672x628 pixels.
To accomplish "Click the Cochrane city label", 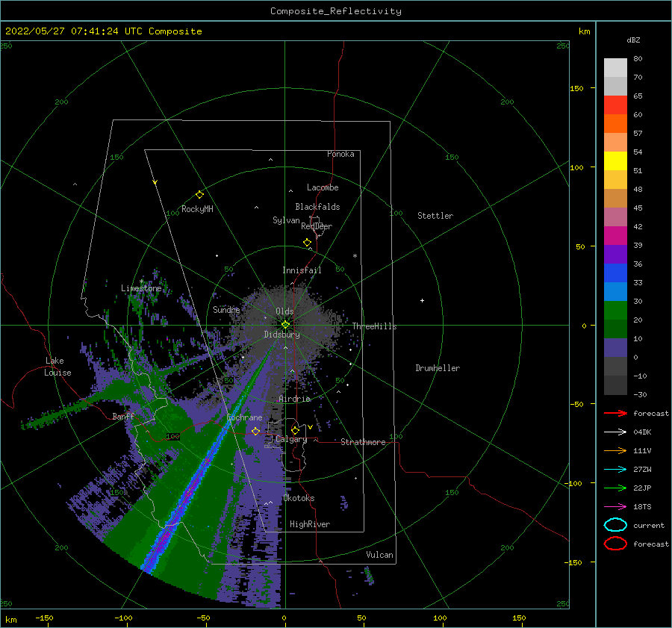I will tap(244, 417).
